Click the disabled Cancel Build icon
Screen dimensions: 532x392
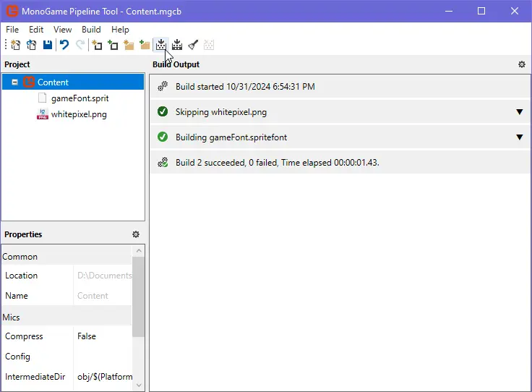(209, 45)
